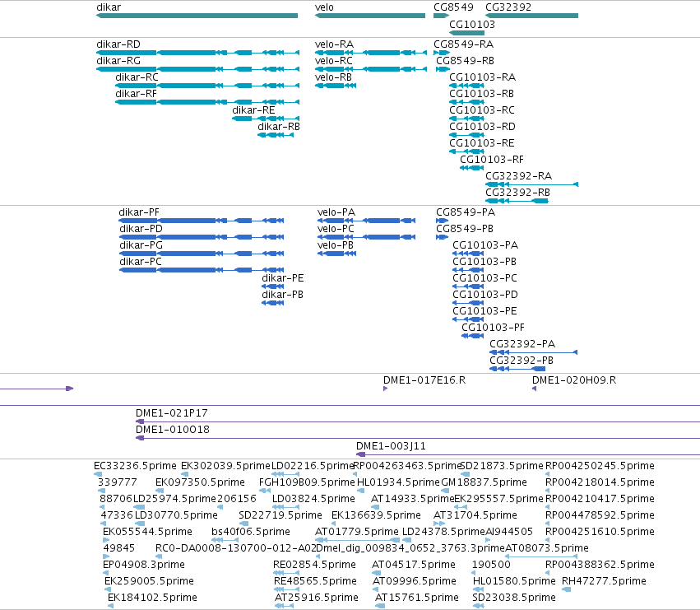The width and height of the screenshot is (700, 610).
Task: Select BAC clone DME1-003J11
Action: [528, 455]
